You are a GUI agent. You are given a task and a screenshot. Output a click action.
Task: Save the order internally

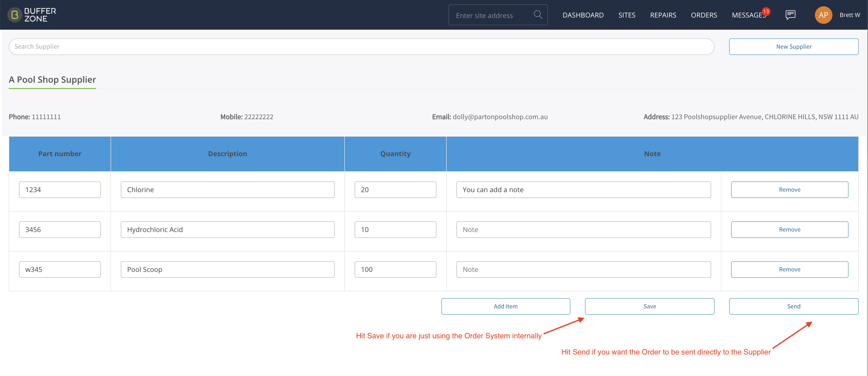click(x=649, y=306)
